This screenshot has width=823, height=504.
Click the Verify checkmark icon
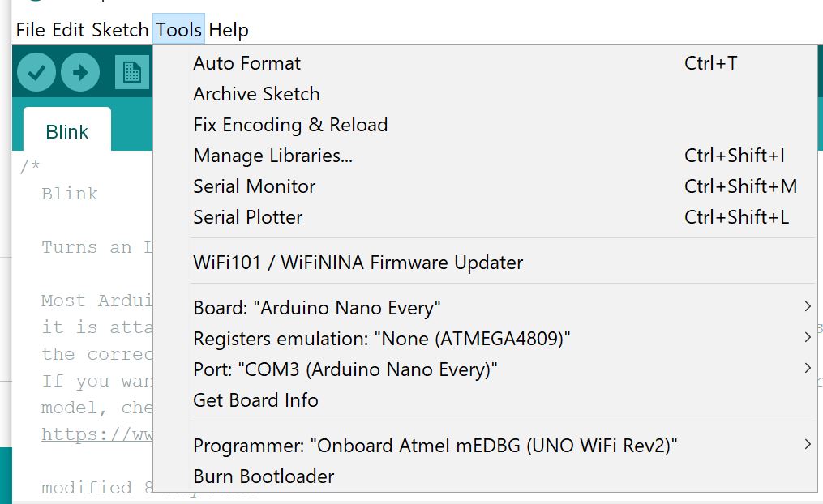(x=36, y=72)
